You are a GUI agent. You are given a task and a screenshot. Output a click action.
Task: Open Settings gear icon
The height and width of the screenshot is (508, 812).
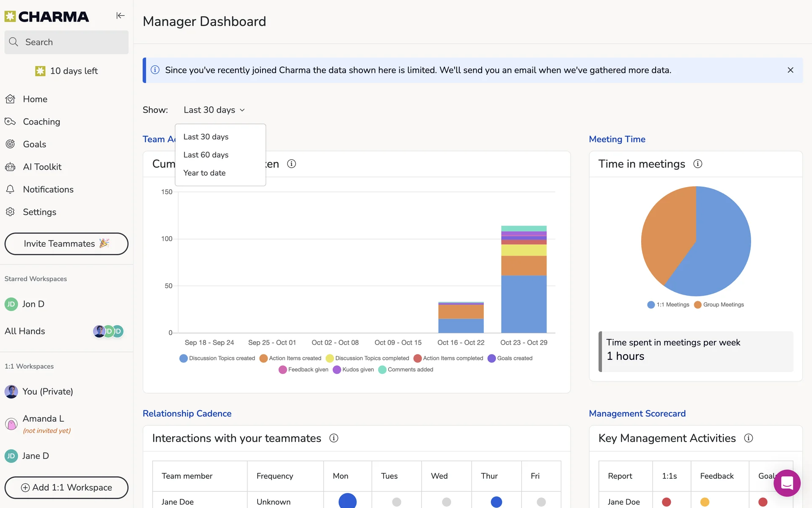pos(11,212)
